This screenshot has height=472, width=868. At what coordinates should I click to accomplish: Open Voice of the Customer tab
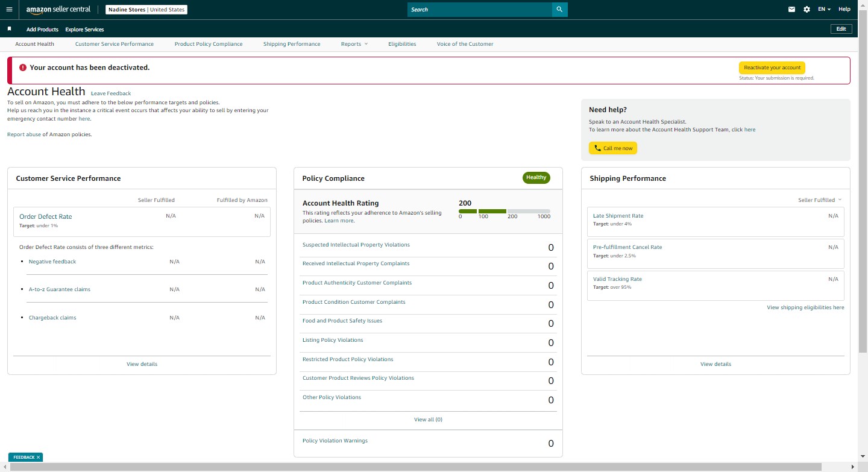[x=465, y=44]
